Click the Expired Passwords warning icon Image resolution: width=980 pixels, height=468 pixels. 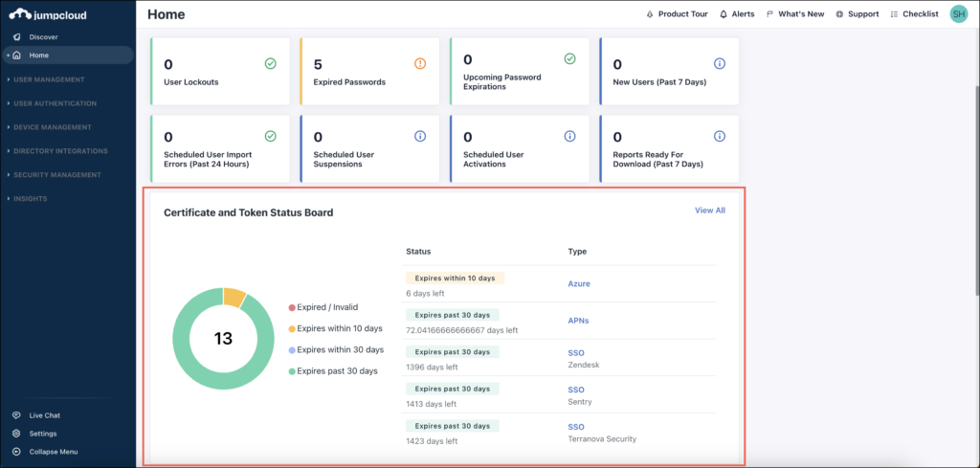[420, 63]
